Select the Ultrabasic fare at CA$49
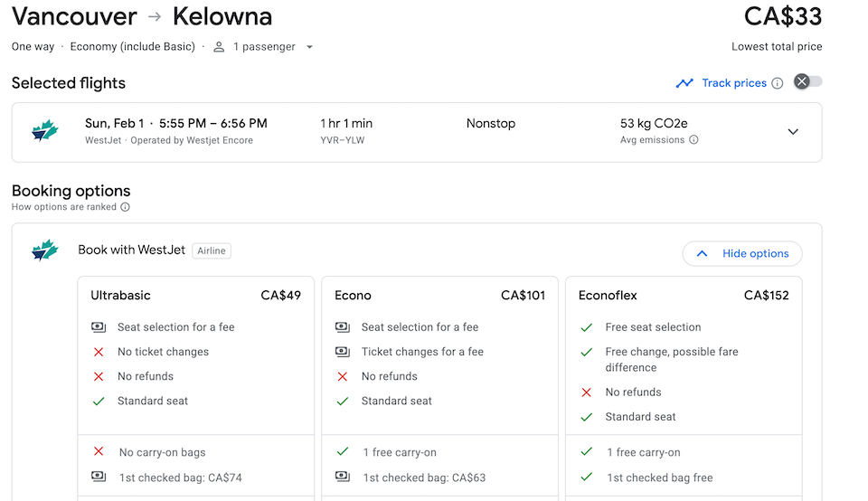Screen dimensions: 868x501 (x=195, y=296)
